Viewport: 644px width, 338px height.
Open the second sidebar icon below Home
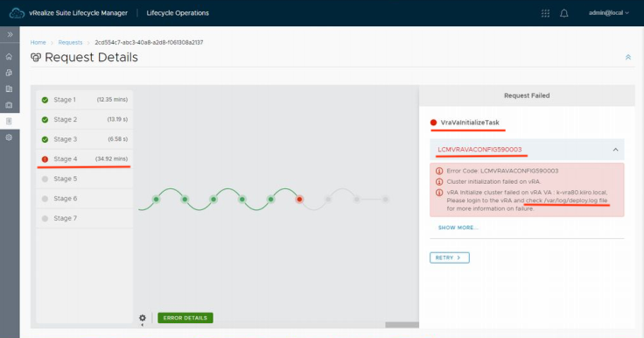(9, 73)
